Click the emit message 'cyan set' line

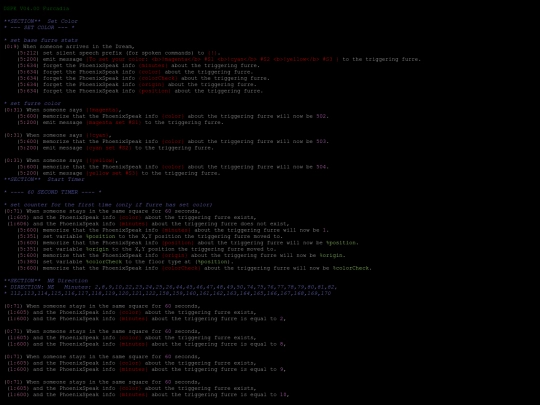pos(116,148)
